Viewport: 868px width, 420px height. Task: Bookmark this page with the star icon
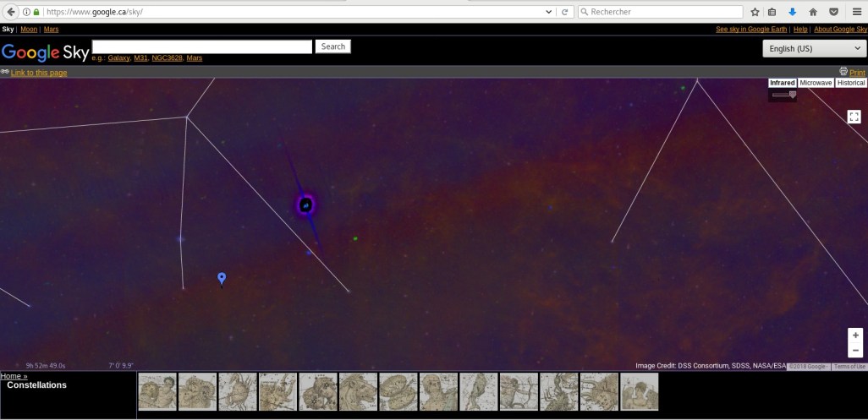pos(755,12)
